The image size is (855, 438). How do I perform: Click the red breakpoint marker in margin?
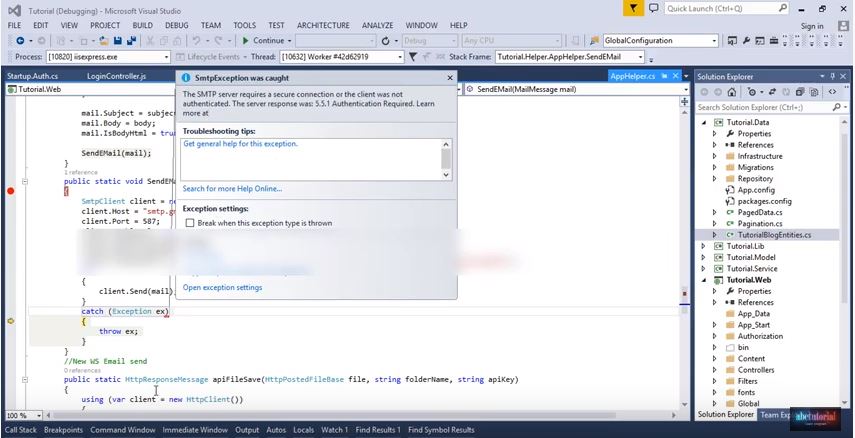pyautogui.click(x=10, y=191)
